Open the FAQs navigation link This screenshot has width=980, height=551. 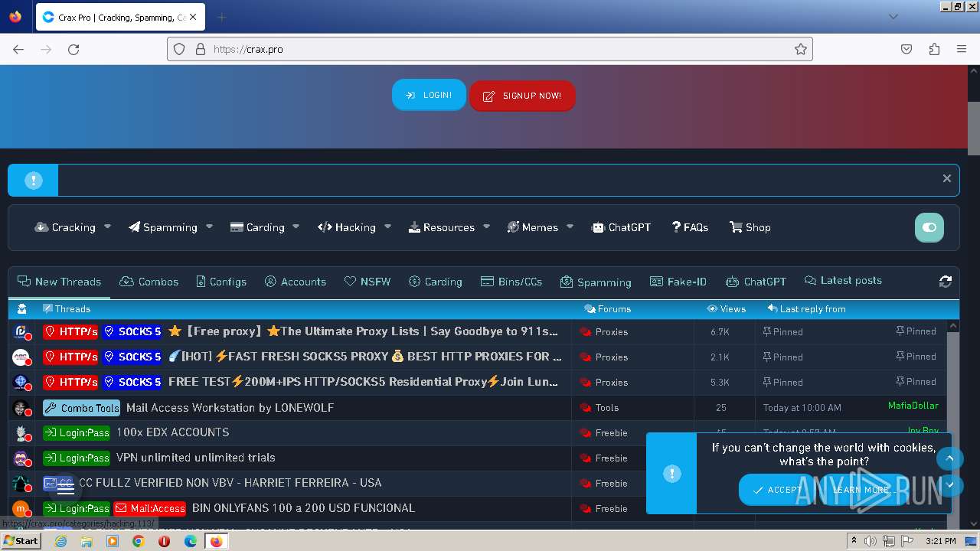coord(690,227)
